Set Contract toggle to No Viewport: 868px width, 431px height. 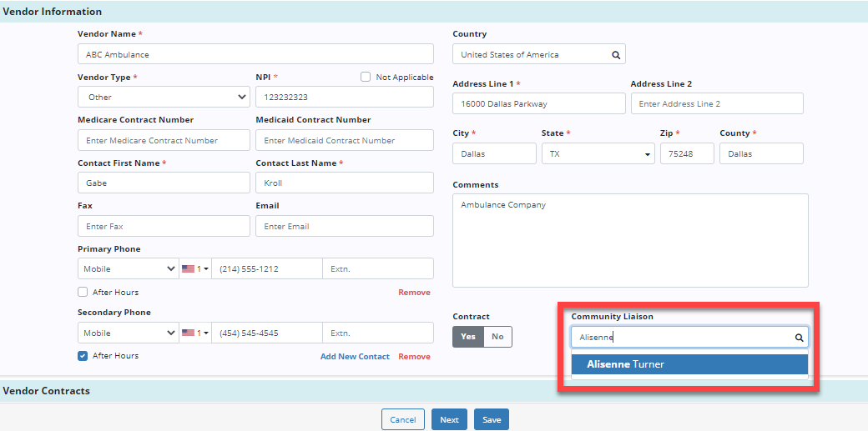click(x=497, y=337)
